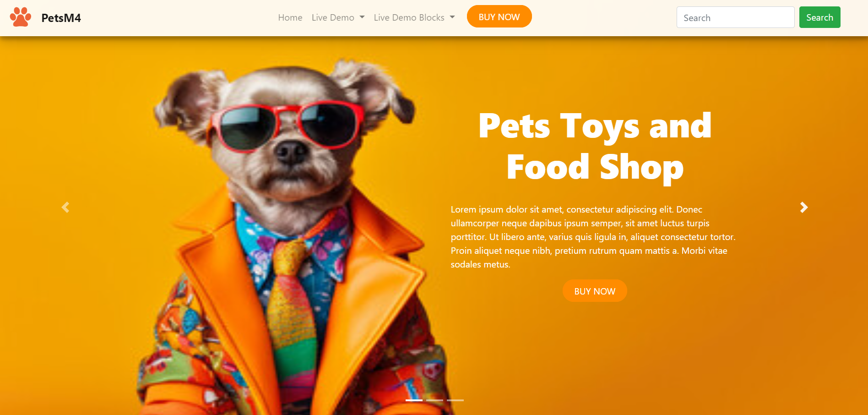This screenshot has height=415, width=868.
Task: Click the Lorem ipsum description paragraph
Action: [593, 237]
